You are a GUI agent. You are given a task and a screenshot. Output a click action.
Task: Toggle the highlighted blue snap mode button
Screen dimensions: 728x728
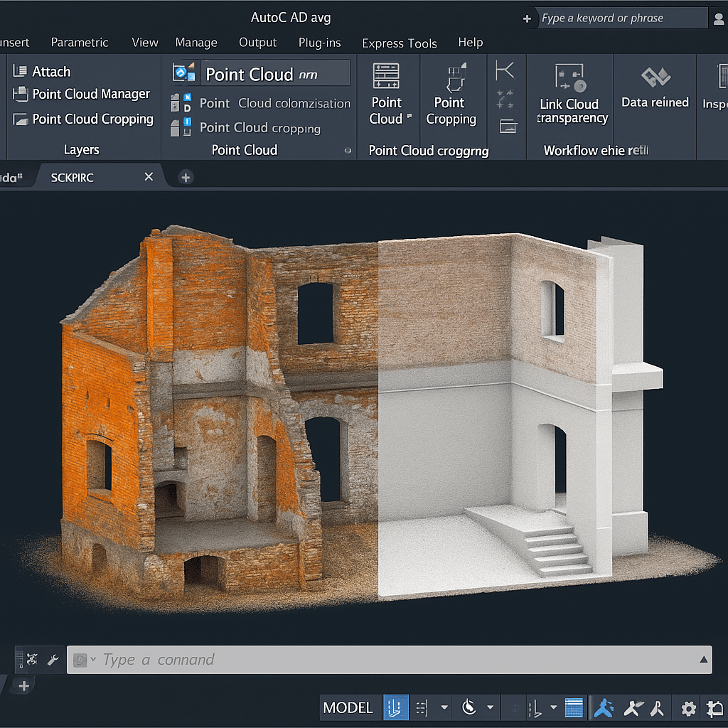pyautogui.click(x=396, y=707)
